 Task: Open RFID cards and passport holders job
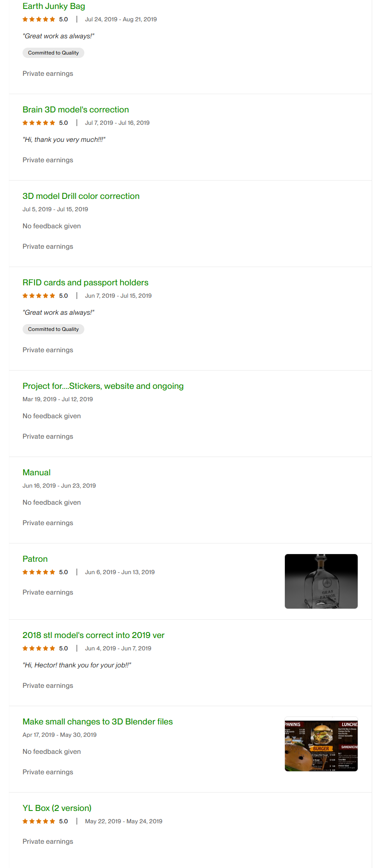click(x=85, y=283)
